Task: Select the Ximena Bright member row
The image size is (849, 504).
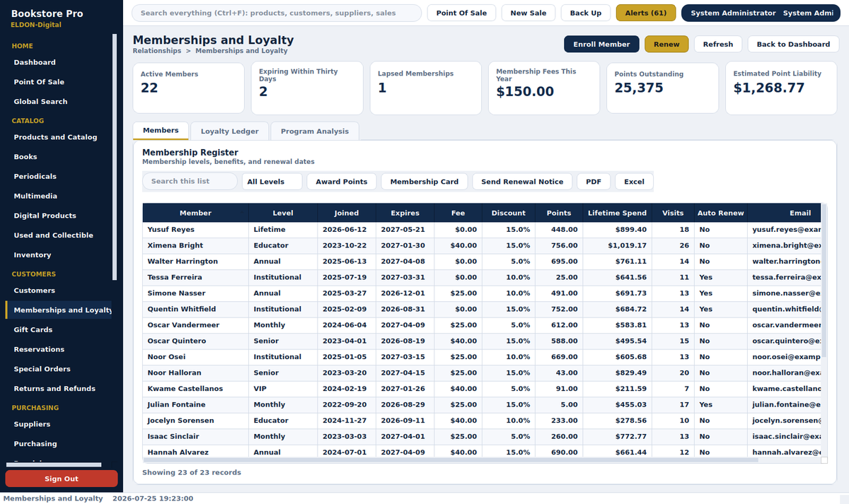Action: pos(482,245)
